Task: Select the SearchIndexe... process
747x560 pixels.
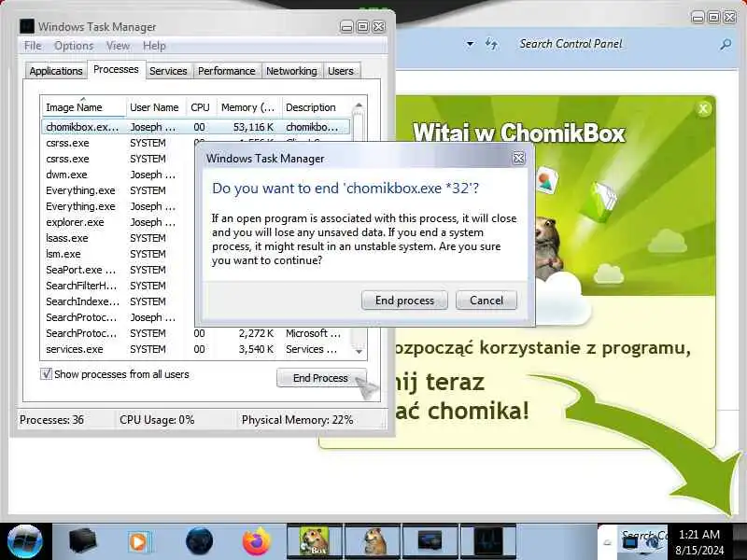Action: pyautogui.click(x=82, y=301)
